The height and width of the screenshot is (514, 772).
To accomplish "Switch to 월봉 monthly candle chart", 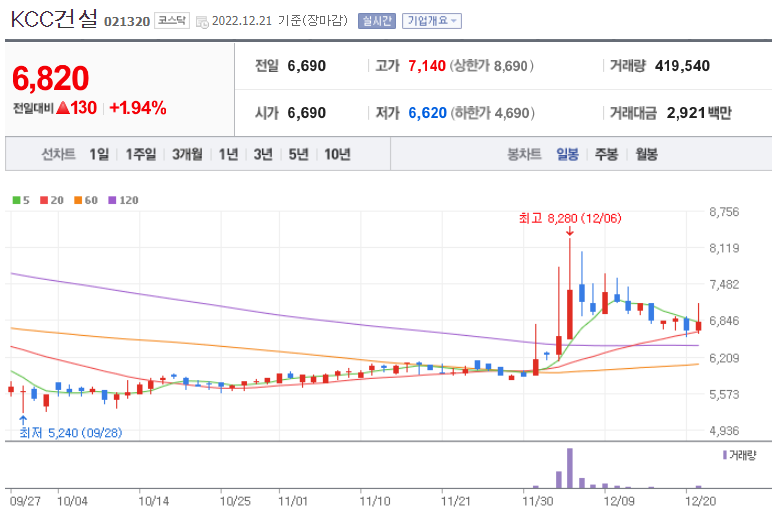I will click(646, 154).
